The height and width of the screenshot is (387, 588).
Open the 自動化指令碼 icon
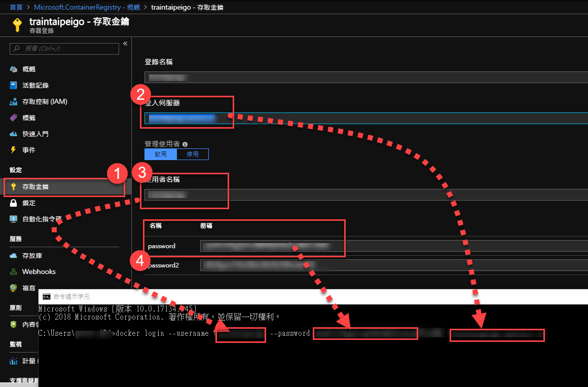pos(14,219)
